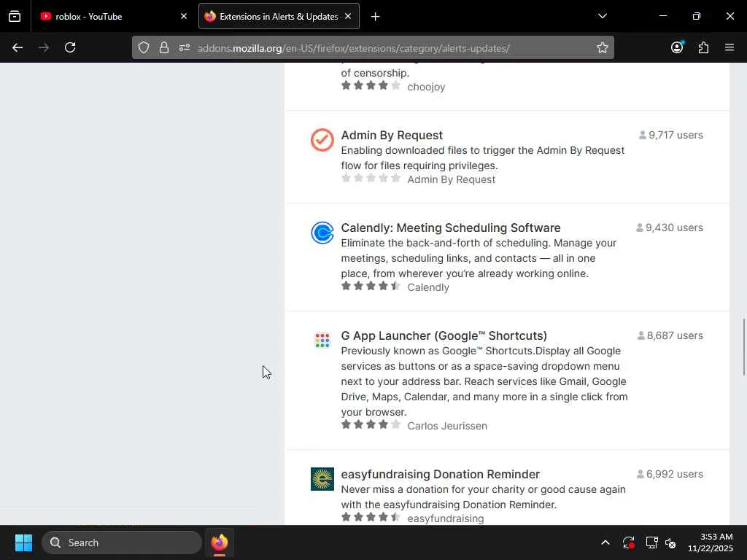747x560 pixels.
Task: Close the Extensions in Alerts & Updates tab
Action: coord(348,16)
